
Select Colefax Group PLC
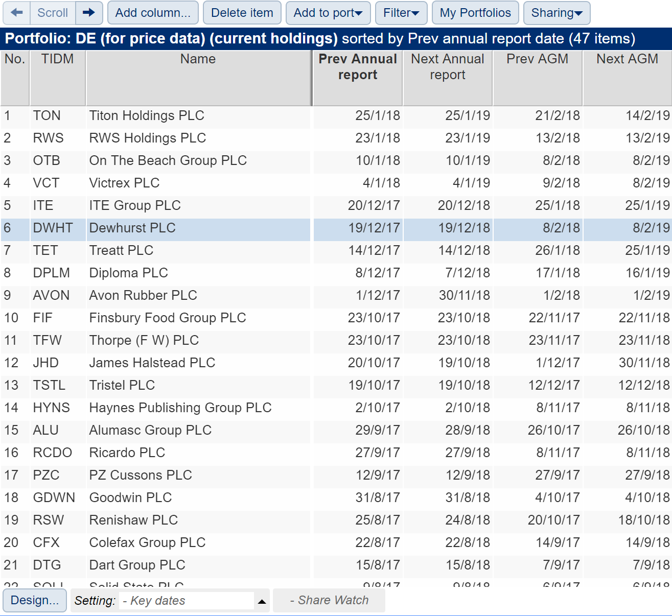(x=147, y=542)
